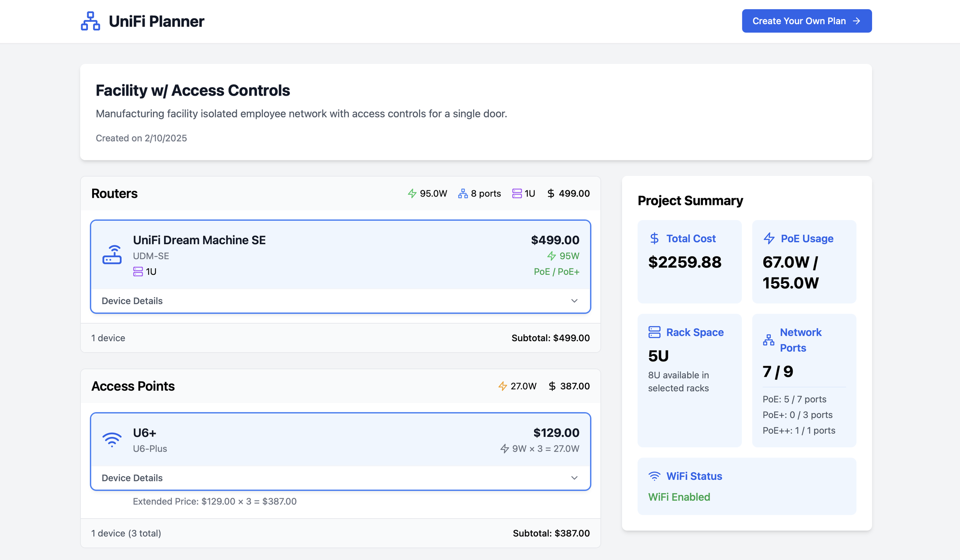Click the WiFi icon in WiFi Status card

coord(654,476)
